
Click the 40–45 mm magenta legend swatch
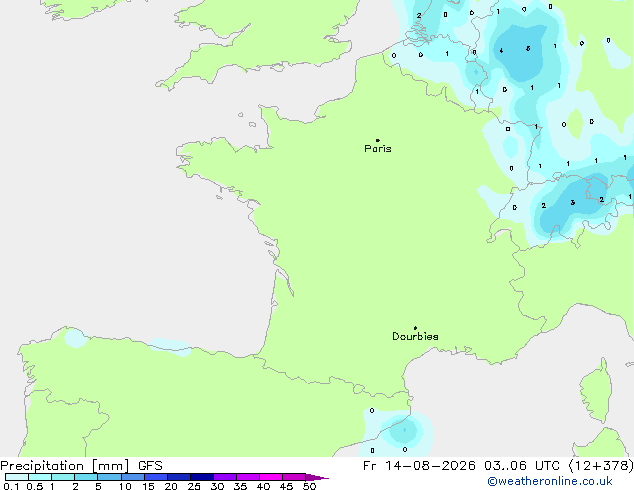pos(271,477)
